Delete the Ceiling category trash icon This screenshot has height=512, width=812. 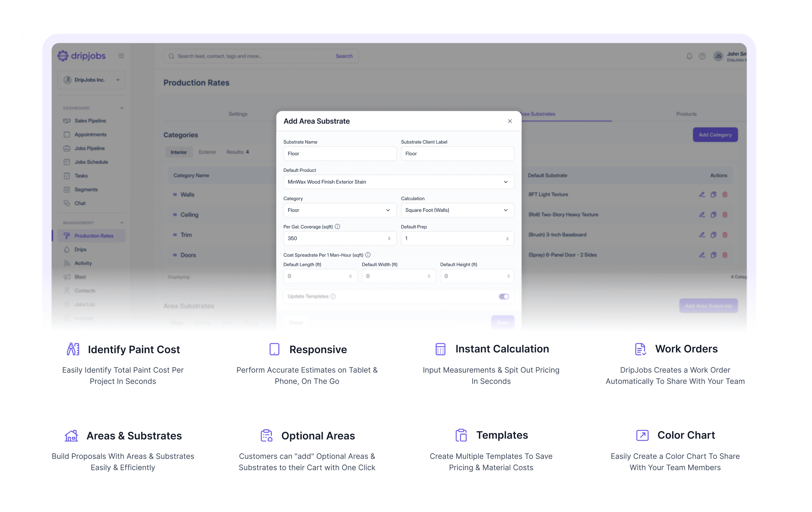pyautogui.click(x=725, y=215)
